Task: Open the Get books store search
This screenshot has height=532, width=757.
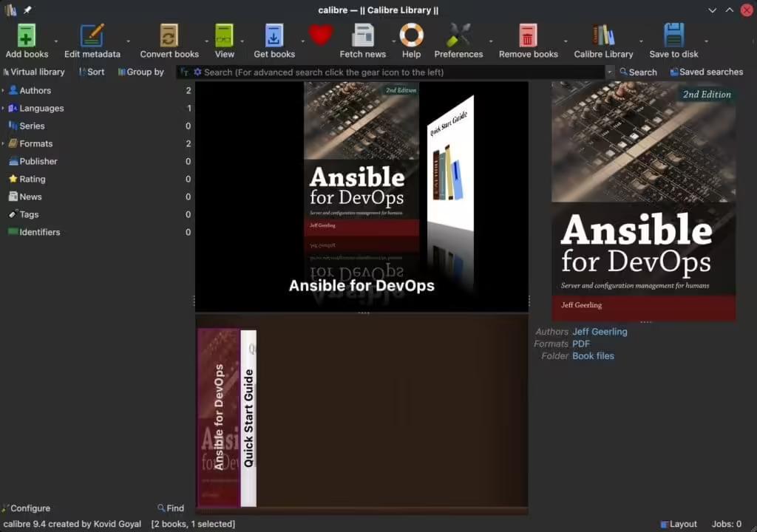Action: (274, 35)
